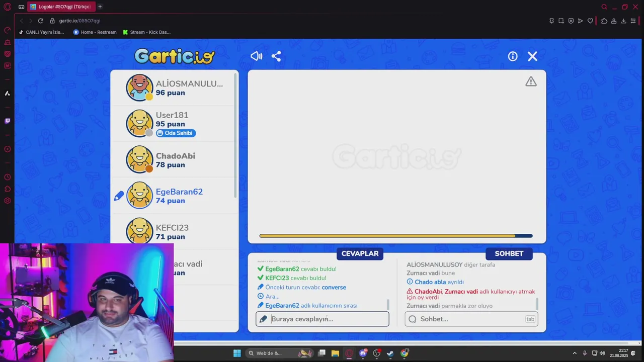
Task: Click EgeBaran62 player avatar
Action: (x=139, y=195)
